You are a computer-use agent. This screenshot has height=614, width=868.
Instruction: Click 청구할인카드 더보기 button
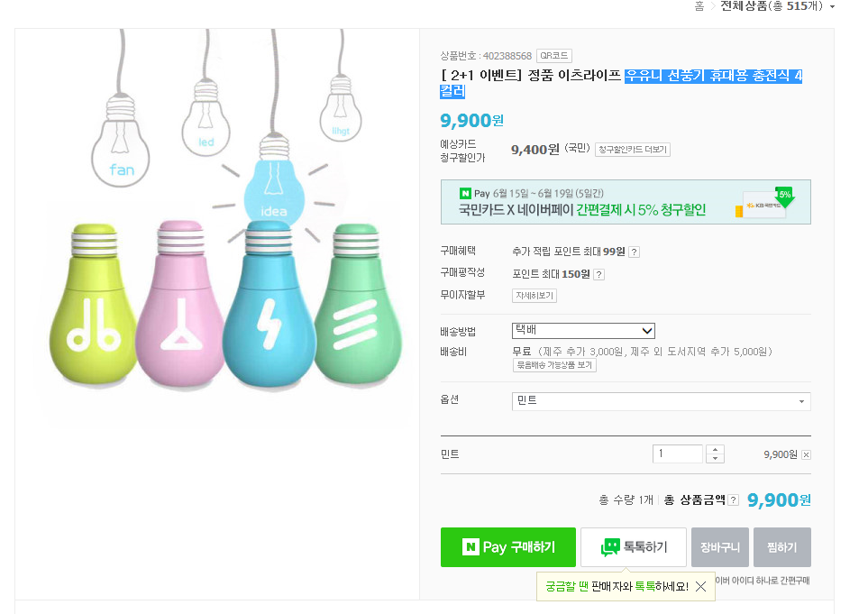[632, 150]
